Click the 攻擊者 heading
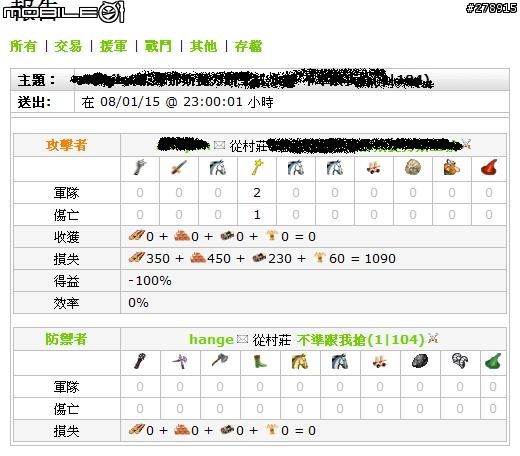 pyautogui.click(x=67, y=145)
